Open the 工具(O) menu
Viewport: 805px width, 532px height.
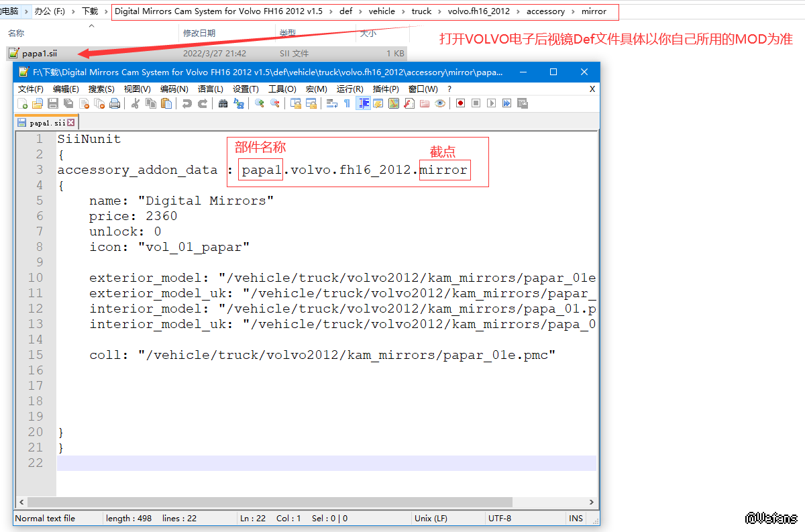pos(282,89)
